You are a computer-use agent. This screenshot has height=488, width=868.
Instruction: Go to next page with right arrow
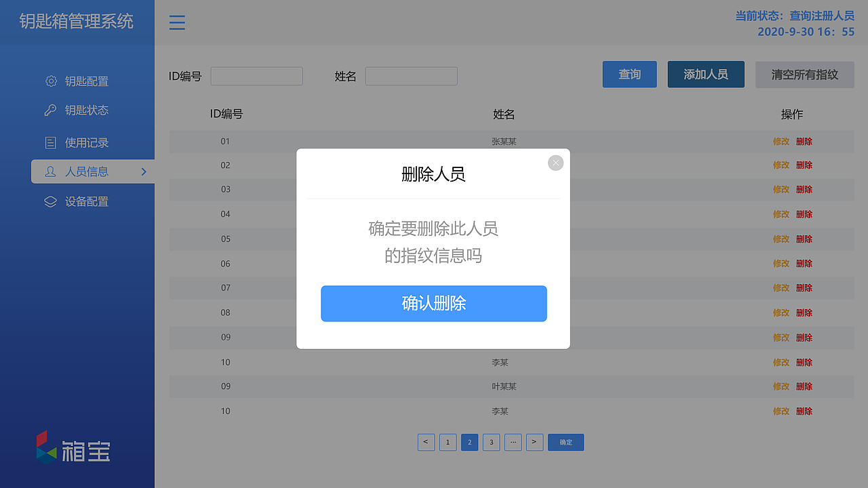534,442
